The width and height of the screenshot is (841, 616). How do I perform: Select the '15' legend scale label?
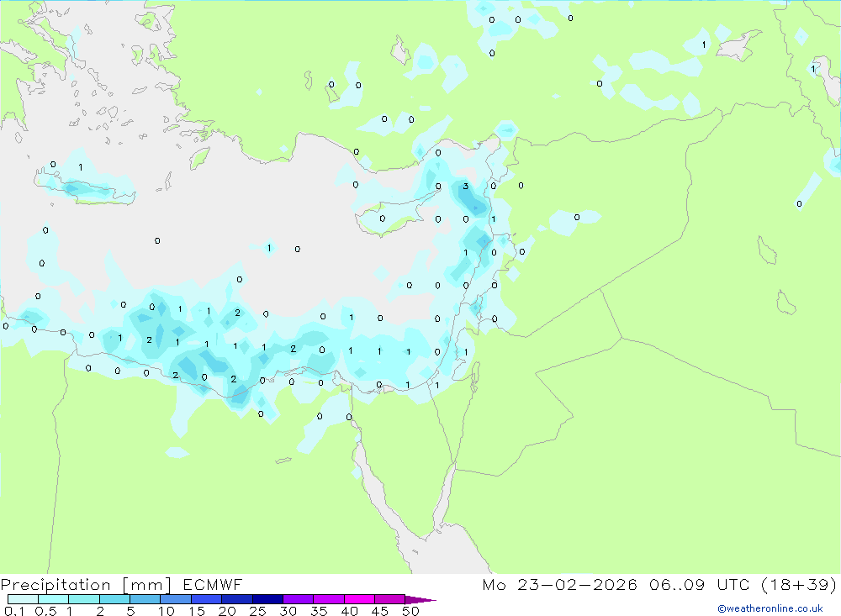(x=197, y=611)
